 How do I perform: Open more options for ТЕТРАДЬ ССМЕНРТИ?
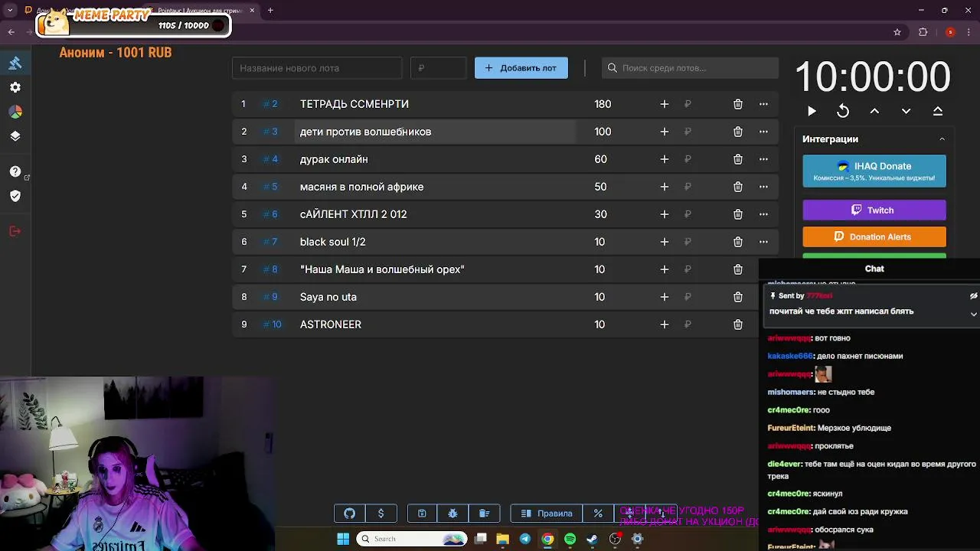[x=763, y=104]
